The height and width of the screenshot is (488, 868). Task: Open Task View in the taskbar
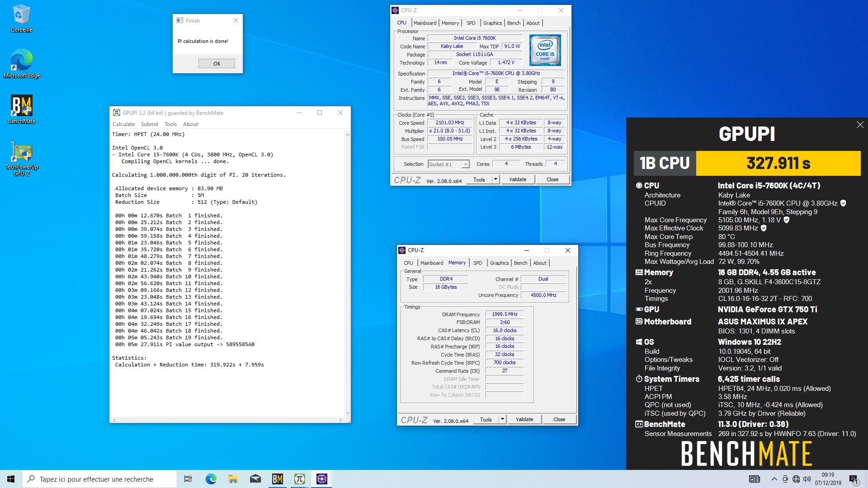[x=188, y=479]
